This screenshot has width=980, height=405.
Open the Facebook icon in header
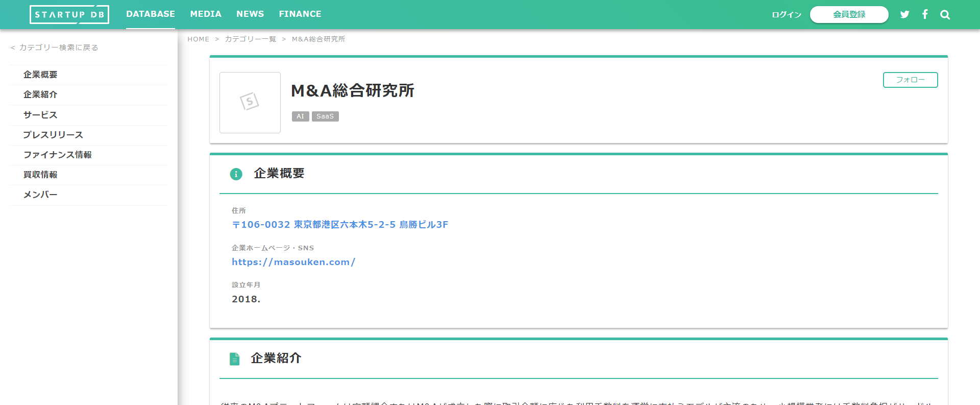[925, 14]
